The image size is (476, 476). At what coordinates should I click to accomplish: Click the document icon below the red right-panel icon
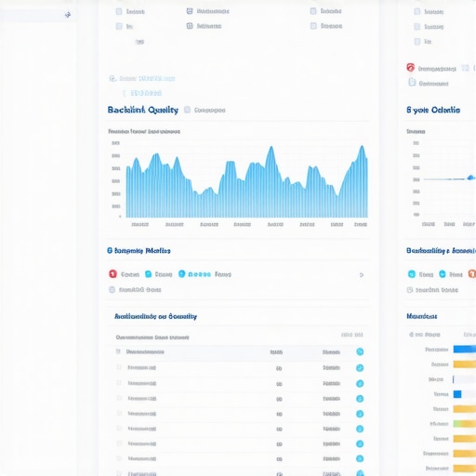coord(412,82)
